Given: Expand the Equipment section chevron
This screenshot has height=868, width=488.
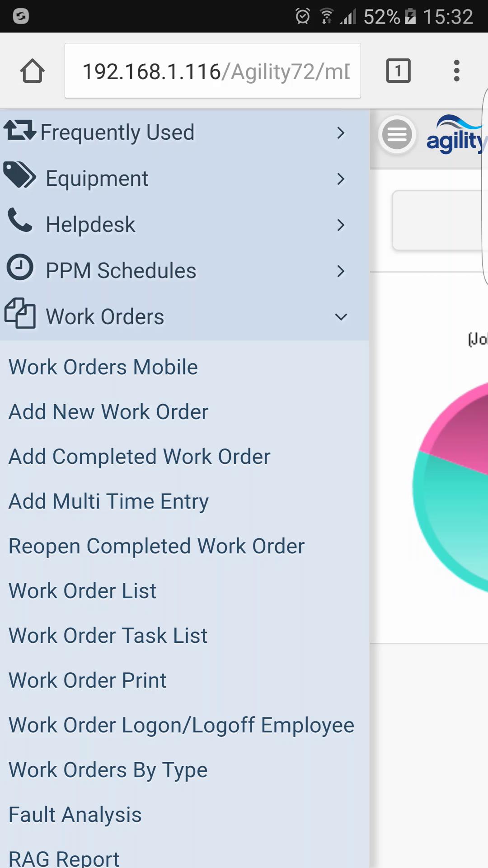Looking at the screenshot, I should 341,179.
